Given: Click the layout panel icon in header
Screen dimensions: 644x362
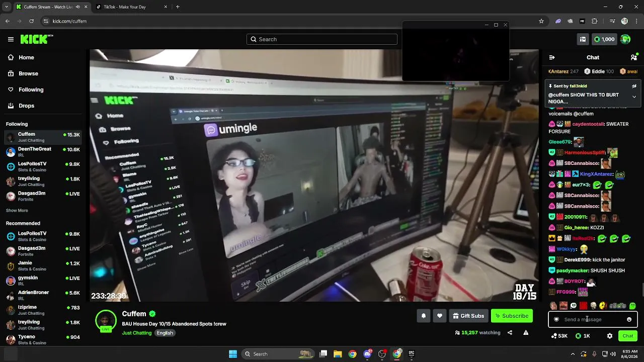Looking at the screenshot, I should point(583,39).
